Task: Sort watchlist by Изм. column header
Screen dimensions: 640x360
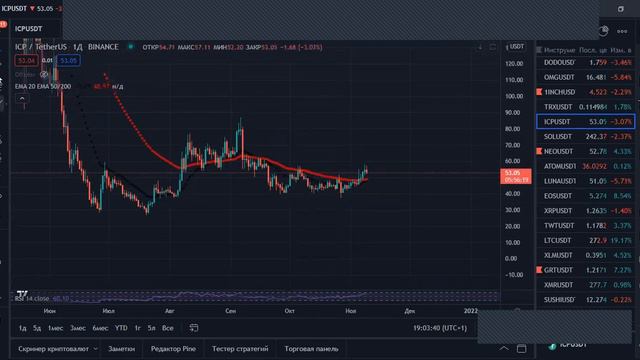Action: (x=620, y=50)
